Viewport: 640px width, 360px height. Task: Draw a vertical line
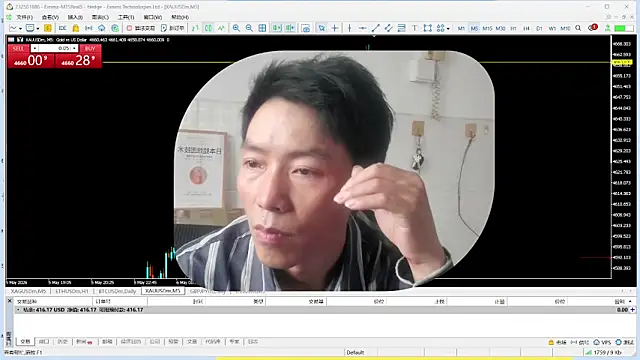[x=349, y=28]
